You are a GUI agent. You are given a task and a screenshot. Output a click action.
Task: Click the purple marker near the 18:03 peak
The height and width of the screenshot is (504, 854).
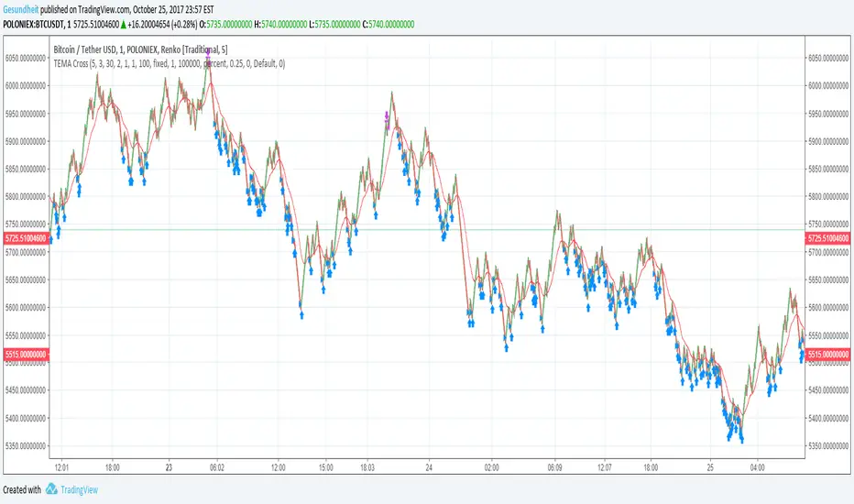coord(387,117)
